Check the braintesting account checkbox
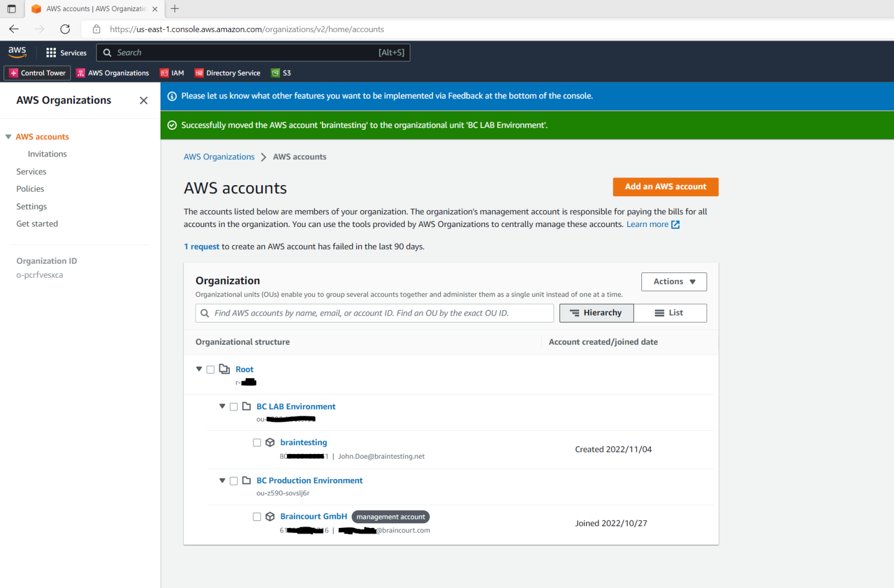Image resolution: width=894 pixels, height=588 pixels. coord(257,442)
